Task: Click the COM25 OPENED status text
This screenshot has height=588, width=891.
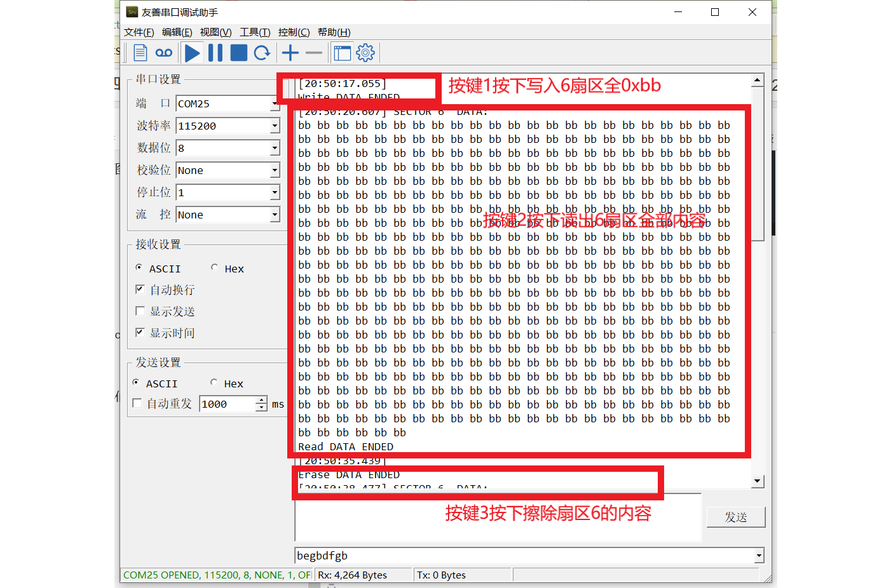Action: click(x=217, y=575)
